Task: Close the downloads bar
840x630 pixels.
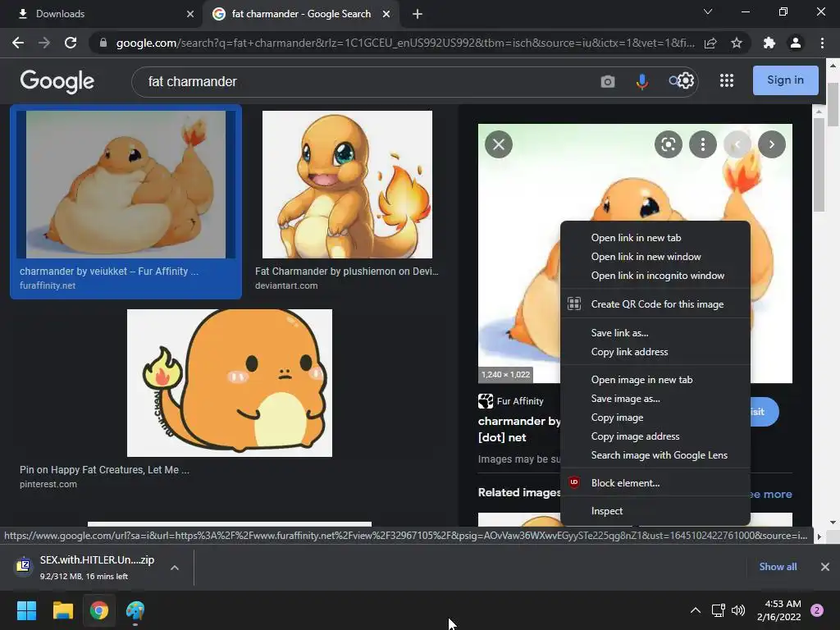Action: click(x=825, y=567)
